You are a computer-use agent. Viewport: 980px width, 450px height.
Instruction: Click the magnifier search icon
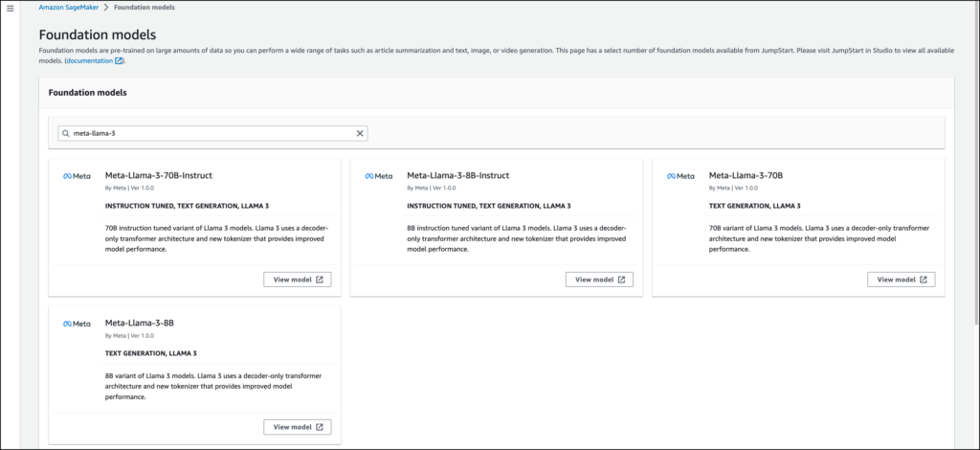(66, 134)
